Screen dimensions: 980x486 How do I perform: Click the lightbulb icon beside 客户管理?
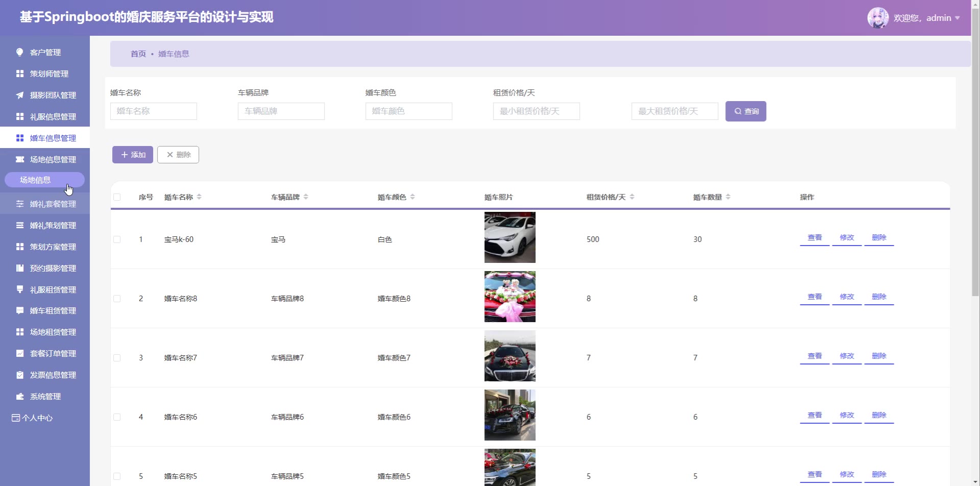coord(20,52)
